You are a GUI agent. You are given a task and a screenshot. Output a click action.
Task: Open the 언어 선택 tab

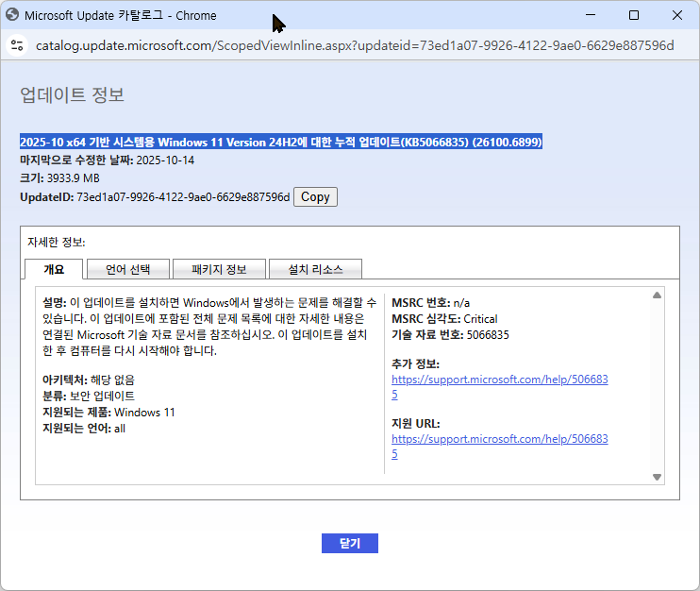(x=128, y=269)
